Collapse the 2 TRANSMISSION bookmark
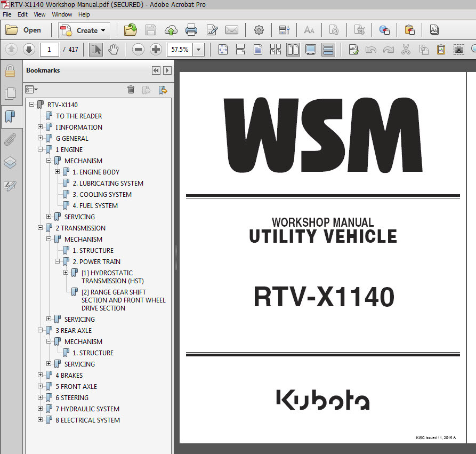 click(40, 228)
